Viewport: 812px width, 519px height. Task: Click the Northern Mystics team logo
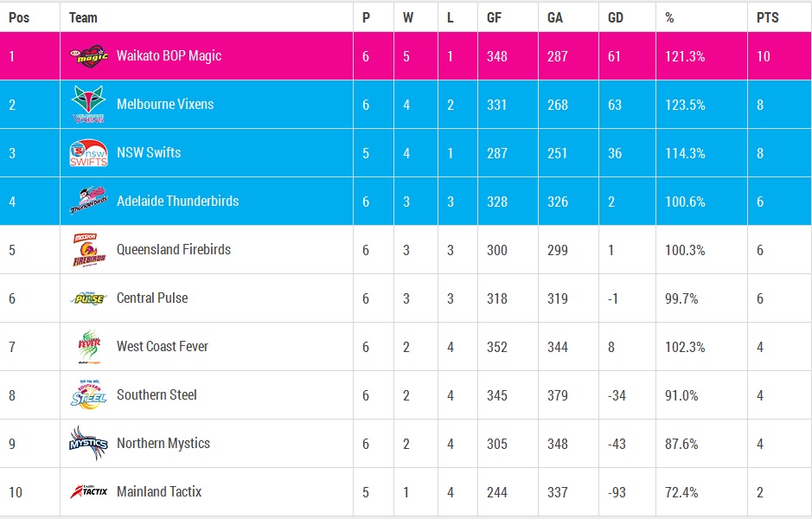[88, 444]
